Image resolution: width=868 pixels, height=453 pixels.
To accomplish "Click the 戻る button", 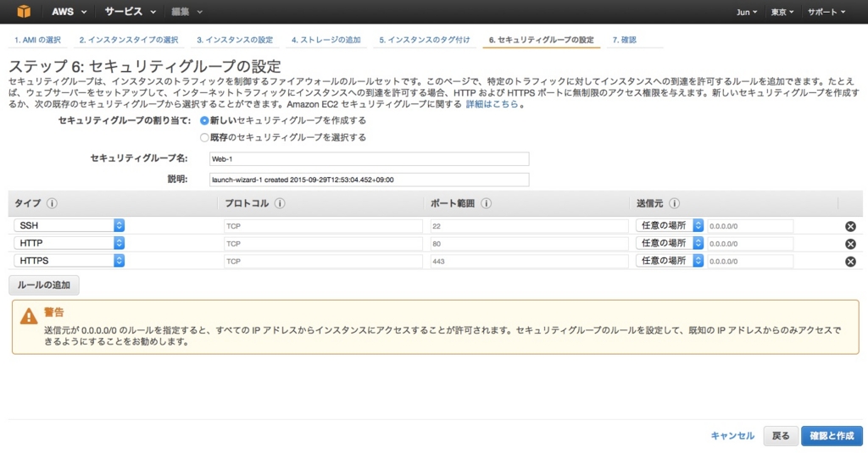I will pos(781,436).
